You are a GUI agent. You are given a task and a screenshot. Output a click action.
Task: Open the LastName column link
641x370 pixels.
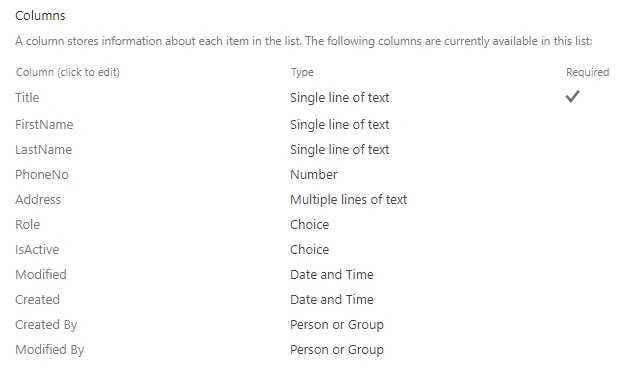pyautogui.click(x=43, y=150)
